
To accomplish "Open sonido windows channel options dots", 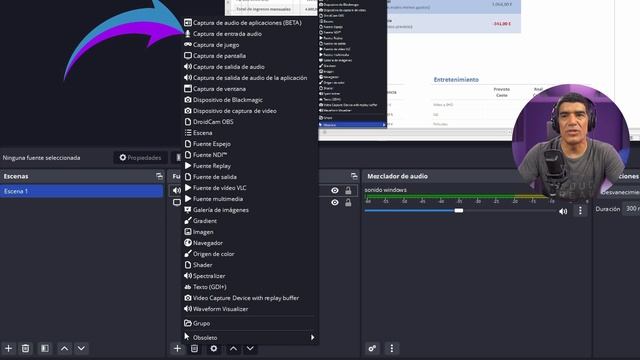I will tap(580, 211).
